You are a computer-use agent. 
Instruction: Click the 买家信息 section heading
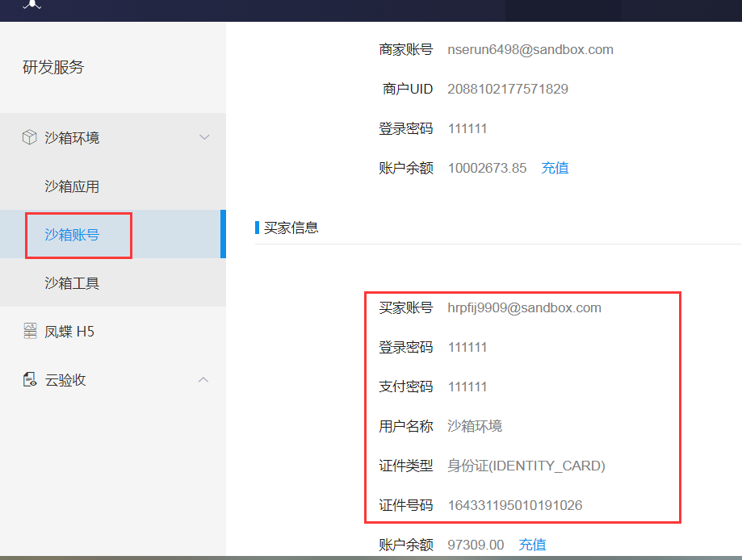pos(291,228)
